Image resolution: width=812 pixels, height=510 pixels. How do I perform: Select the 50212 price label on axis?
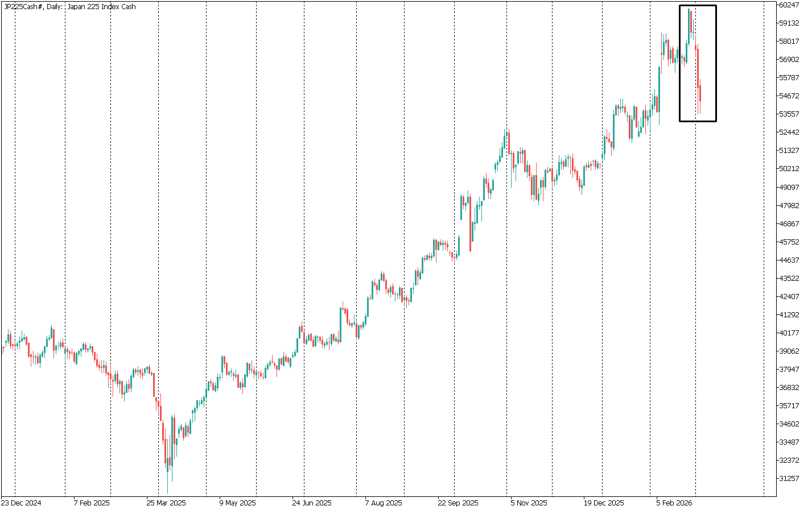(790, 169)
